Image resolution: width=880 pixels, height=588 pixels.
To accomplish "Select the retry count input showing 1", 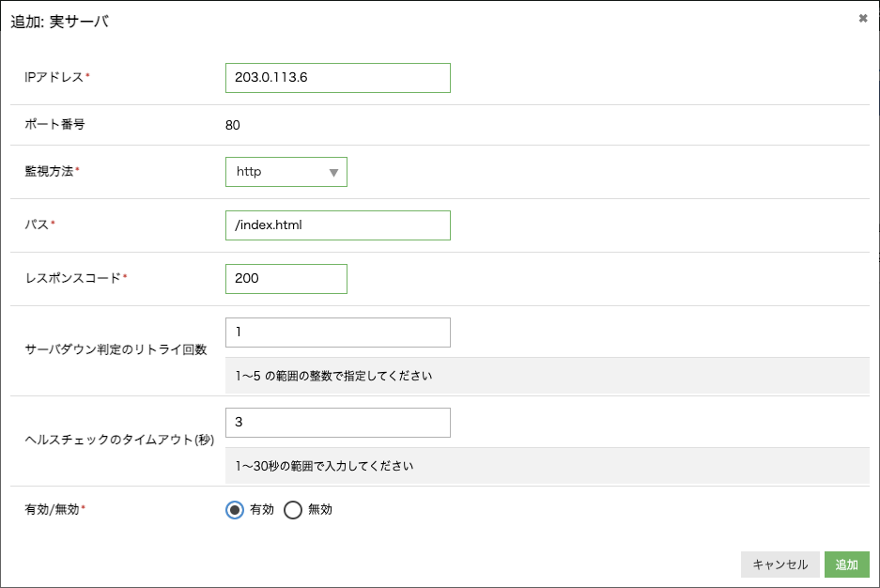I will click(337, 333).
